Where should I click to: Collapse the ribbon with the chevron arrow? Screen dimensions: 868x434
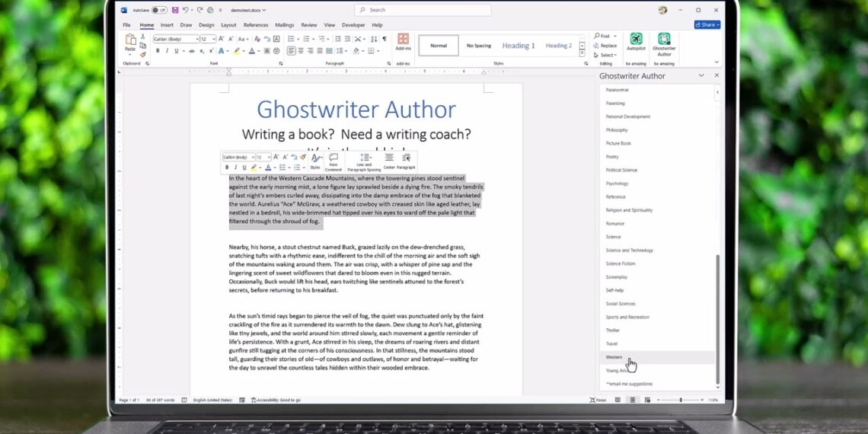point(716,62)
